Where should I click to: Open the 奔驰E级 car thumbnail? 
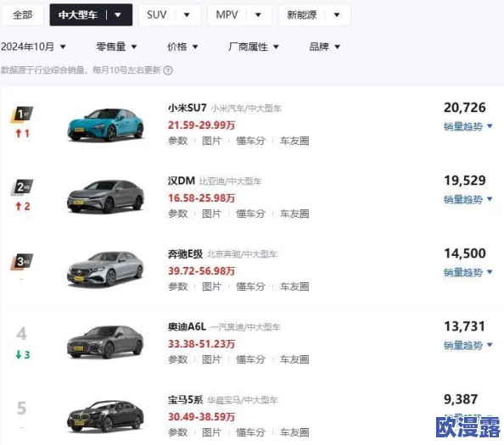pos(105,269)
